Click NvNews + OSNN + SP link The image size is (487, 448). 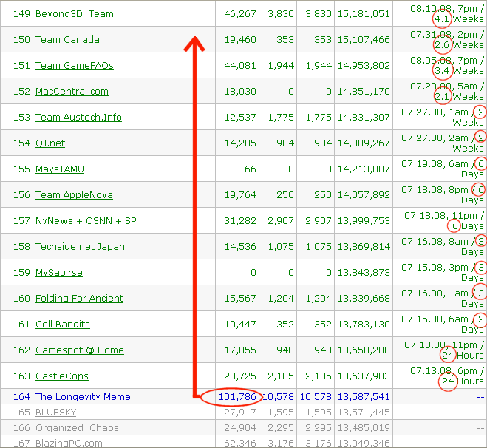click(86, 221)
